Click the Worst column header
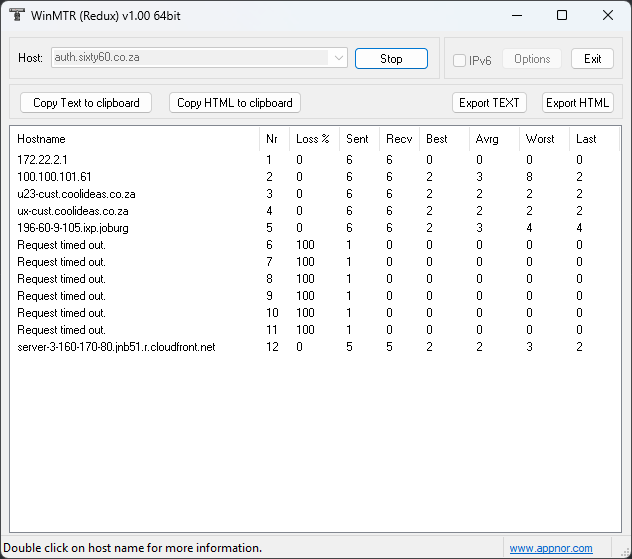632x559 pixels. 544,139
